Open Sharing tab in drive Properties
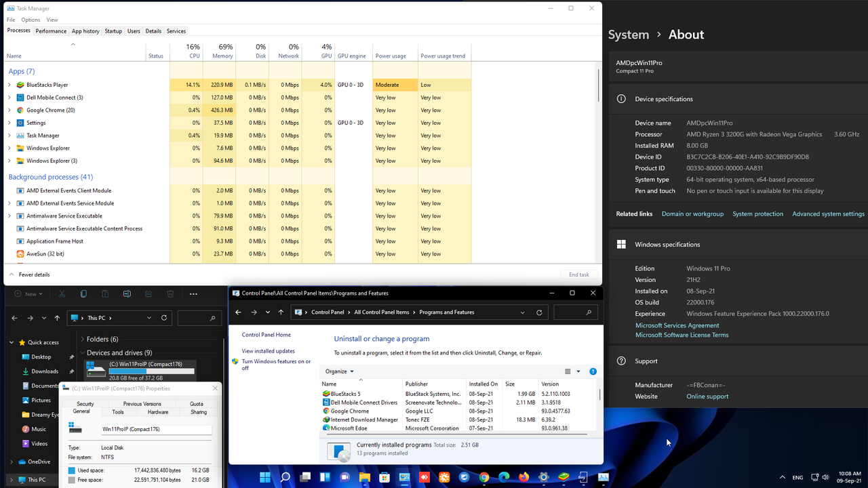Screen dimensions: 868x488 click(199, 412)
